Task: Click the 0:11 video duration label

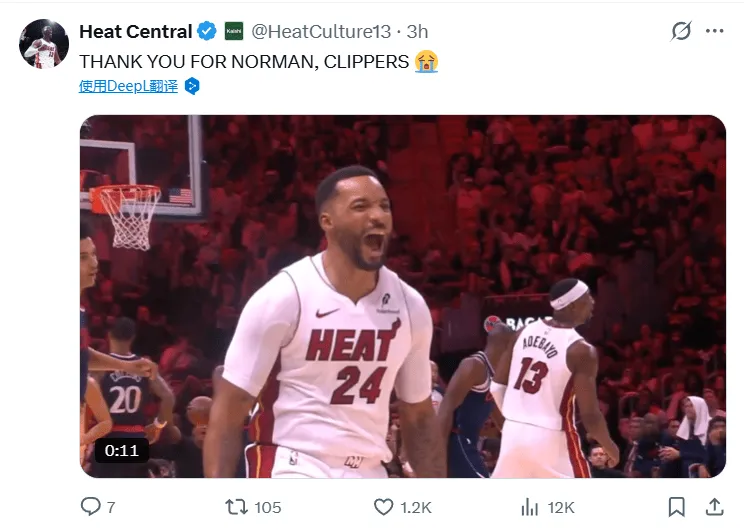Action: point(122,450)
